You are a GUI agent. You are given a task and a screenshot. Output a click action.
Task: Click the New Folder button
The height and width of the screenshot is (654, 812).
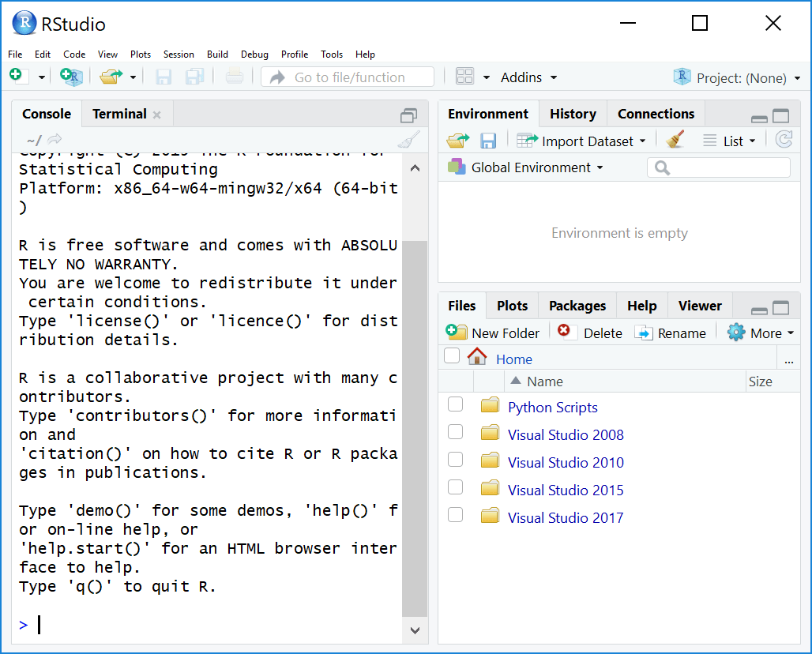[x=492, y=333]
